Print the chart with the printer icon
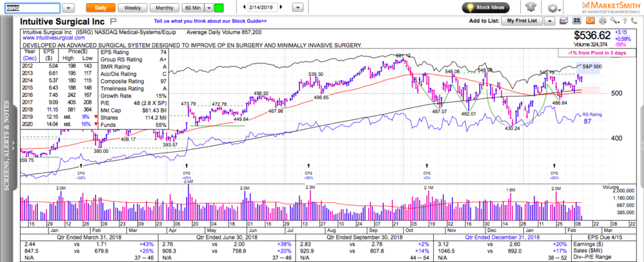Screen dimensions: 644x262 tap(602, 21)
